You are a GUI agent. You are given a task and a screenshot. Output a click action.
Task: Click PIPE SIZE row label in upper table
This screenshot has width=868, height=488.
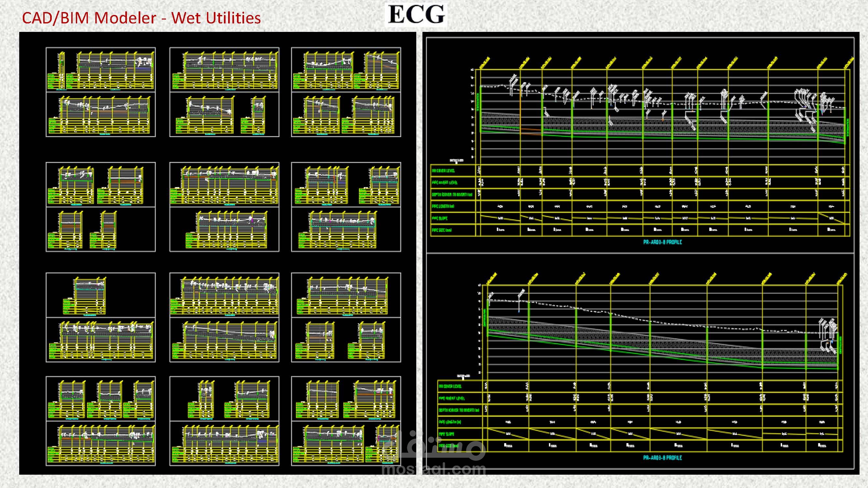tap(441, 230)
